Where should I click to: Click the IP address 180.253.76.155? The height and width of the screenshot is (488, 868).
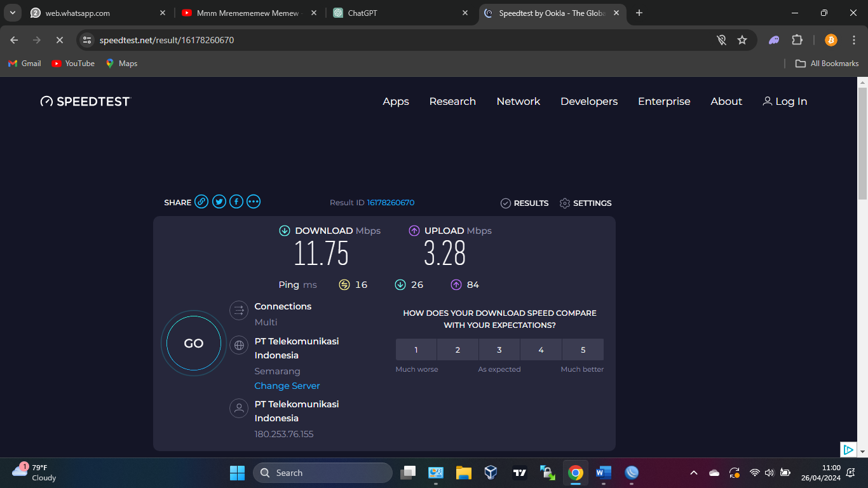click(x=284, y=434)
